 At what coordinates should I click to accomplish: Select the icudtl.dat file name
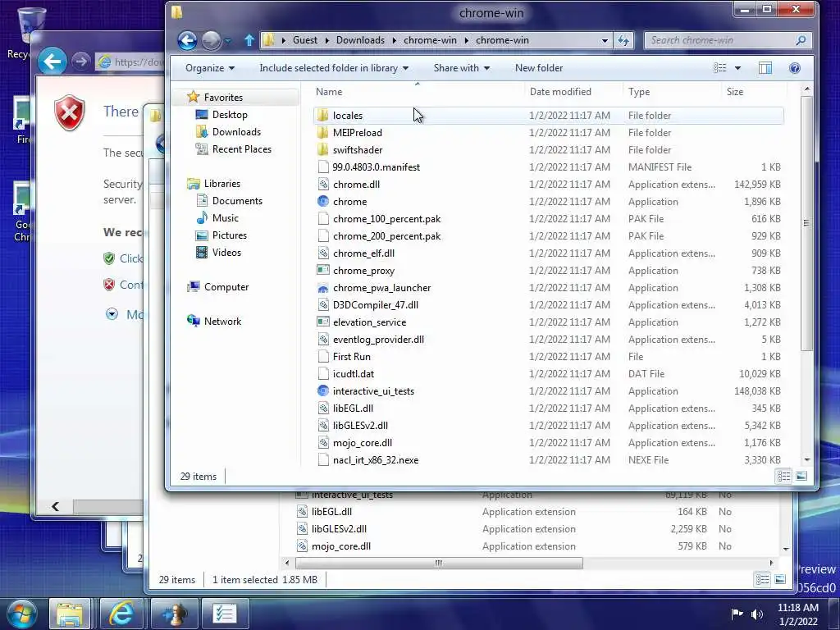(353, 374)
